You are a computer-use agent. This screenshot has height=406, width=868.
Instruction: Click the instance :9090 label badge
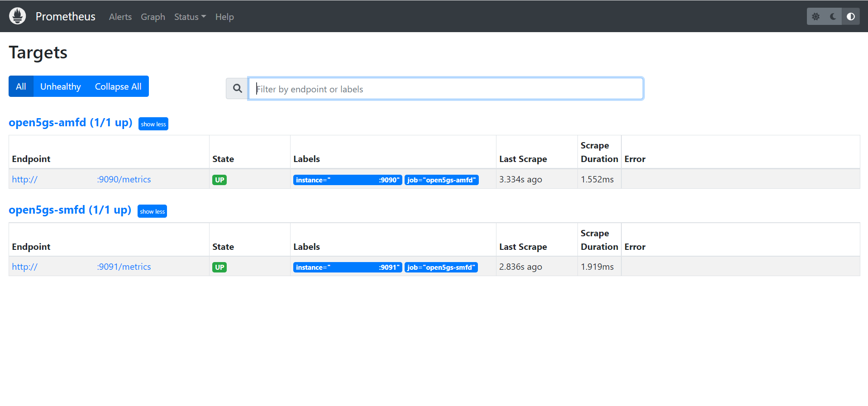pyautogui.click(x=348, y=180)
